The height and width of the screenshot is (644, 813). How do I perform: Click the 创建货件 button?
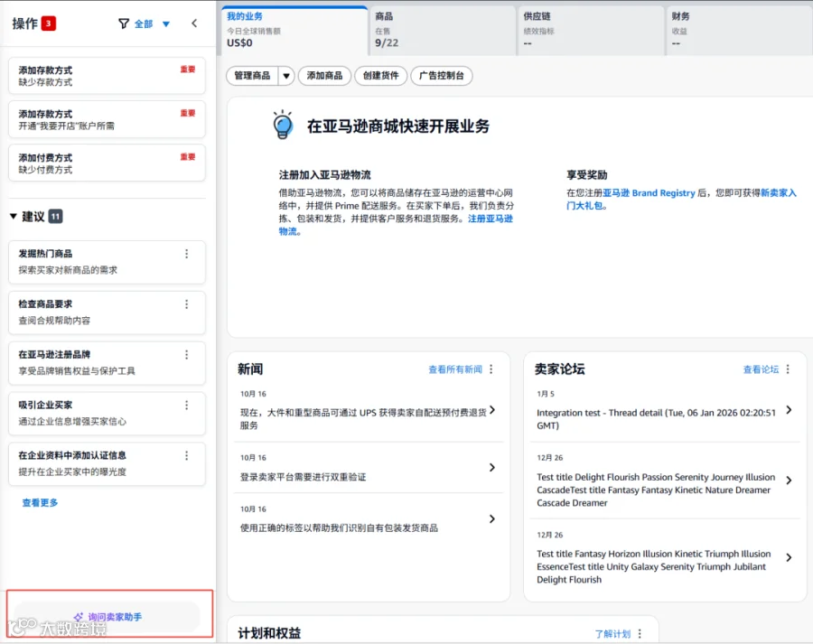pyautogui.click(x=380, y=76)
